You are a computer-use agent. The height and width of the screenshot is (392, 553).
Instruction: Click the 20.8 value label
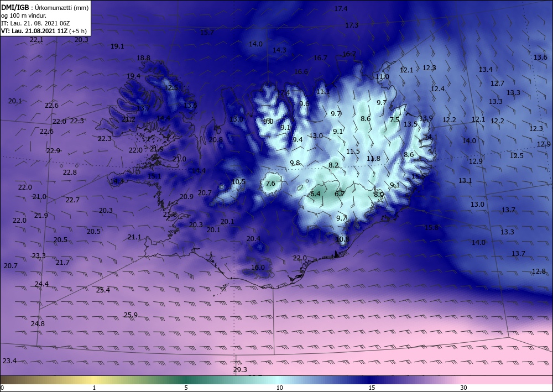[x=216, y=139]
